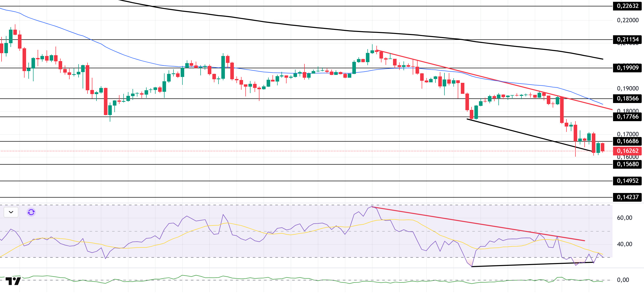Select the 0,21154 price level label
The height and width of the screenshot is (296, 644).
627,39
